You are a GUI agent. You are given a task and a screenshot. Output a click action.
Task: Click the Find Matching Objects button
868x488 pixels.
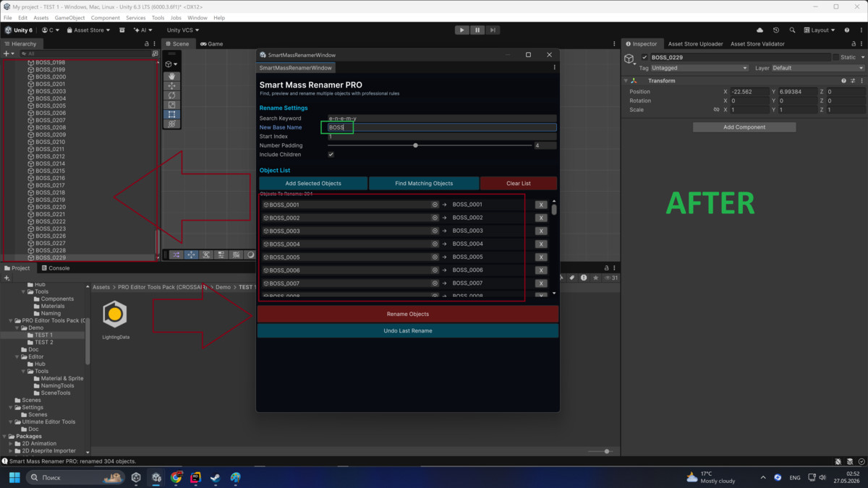point(424,184)
